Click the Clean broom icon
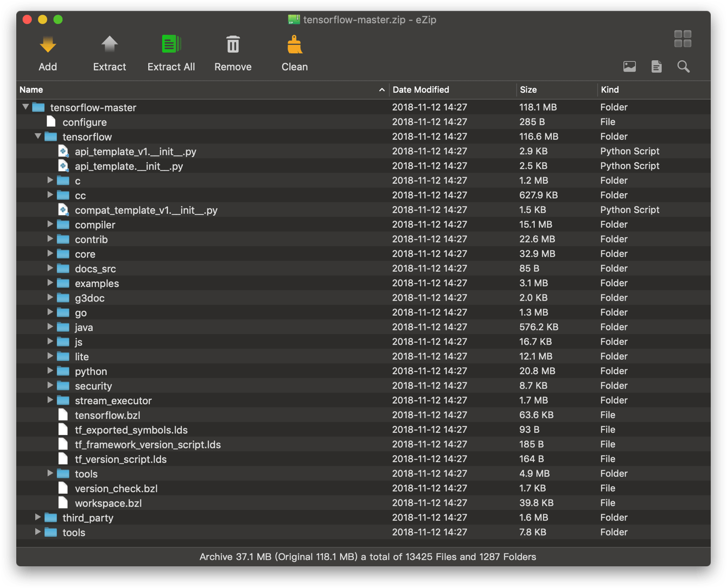 pyautogui.click(x=295, y=45)
